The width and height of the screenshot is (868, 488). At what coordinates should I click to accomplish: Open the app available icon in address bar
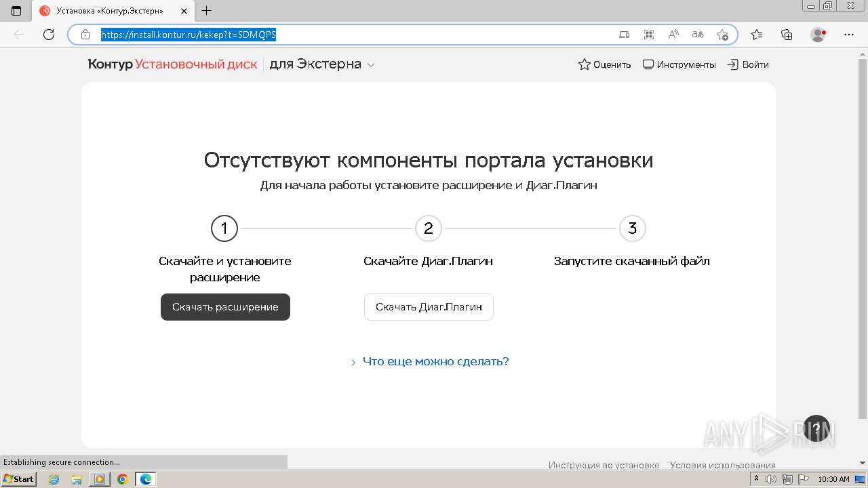tap(625, 35)
